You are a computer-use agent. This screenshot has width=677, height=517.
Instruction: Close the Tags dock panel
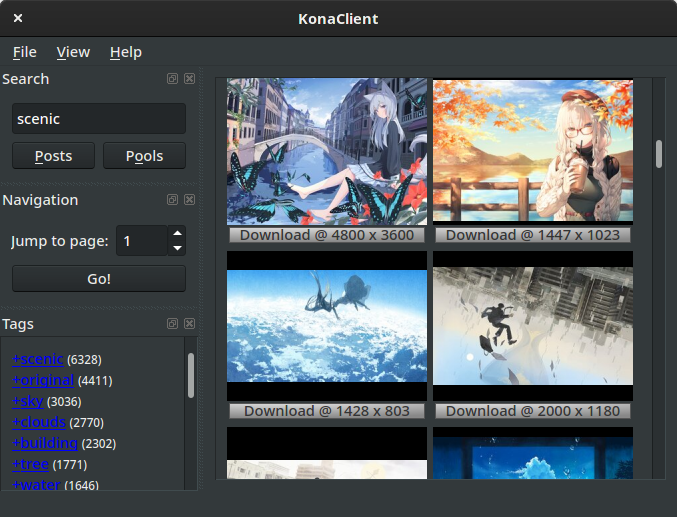[x=189, y=324]
